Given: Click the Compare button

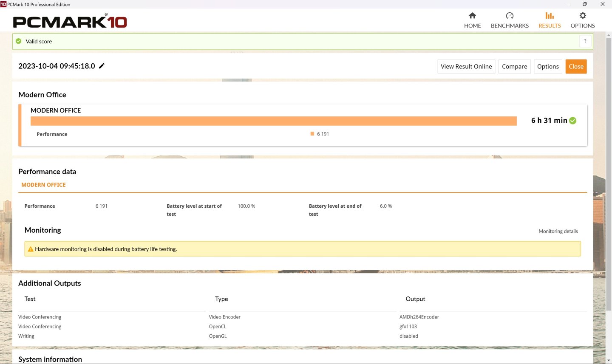Looking at the screenshot, I should tap(514, 66).
